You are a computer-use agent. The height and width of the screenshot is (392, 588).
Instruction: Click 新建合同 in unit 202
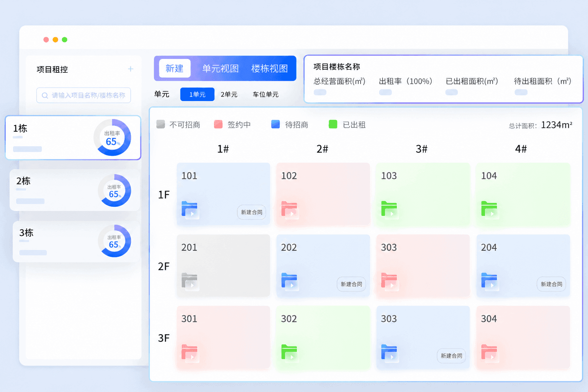point(351,284)
